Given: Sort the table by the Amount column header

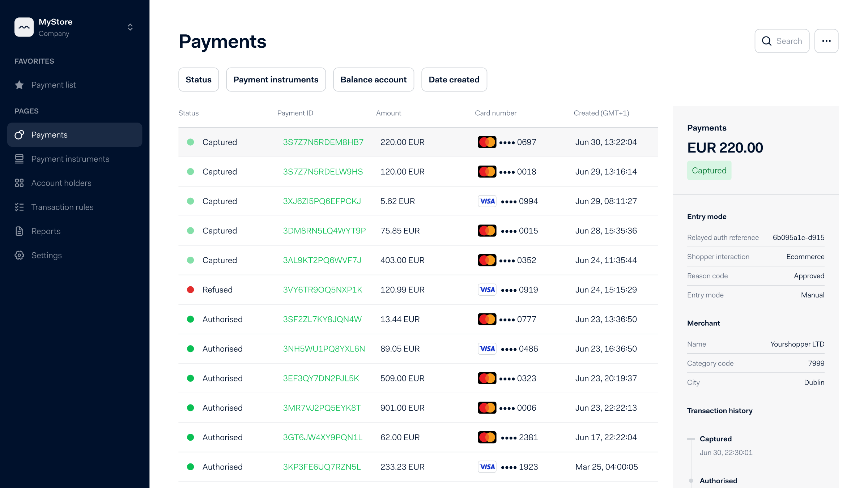Looking at the screenshot, I should coord(388,113).
